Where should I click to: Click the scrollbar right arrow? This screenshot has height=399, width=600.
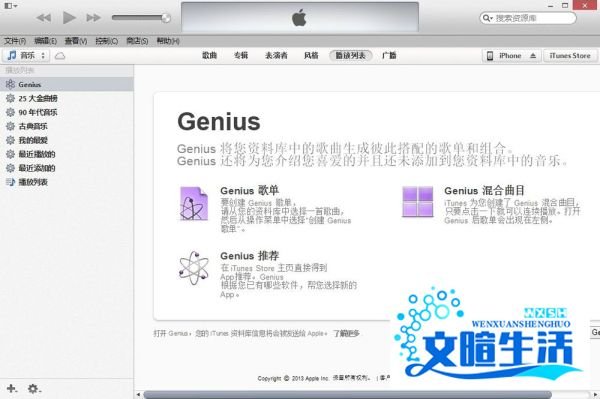[595, 394]
